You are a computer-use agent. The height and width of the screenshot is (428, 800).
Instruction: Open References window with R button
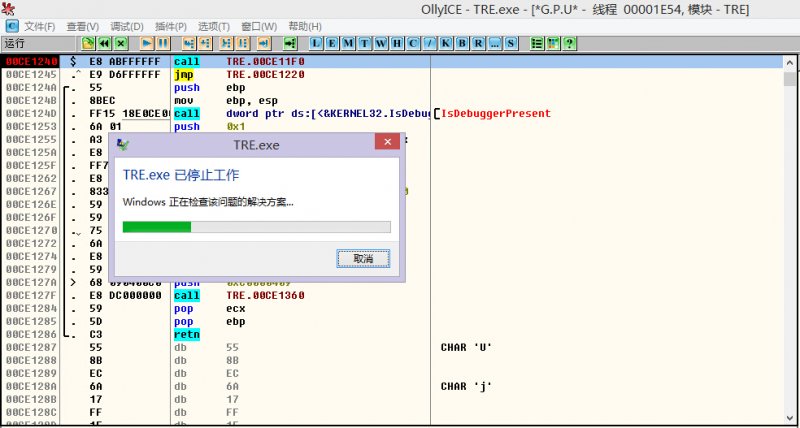478,44
